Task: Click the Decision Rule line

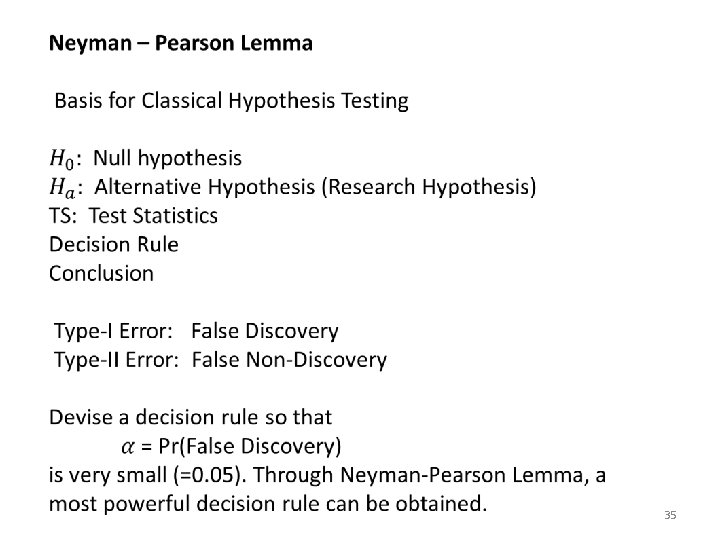Action: click(113, 244)
